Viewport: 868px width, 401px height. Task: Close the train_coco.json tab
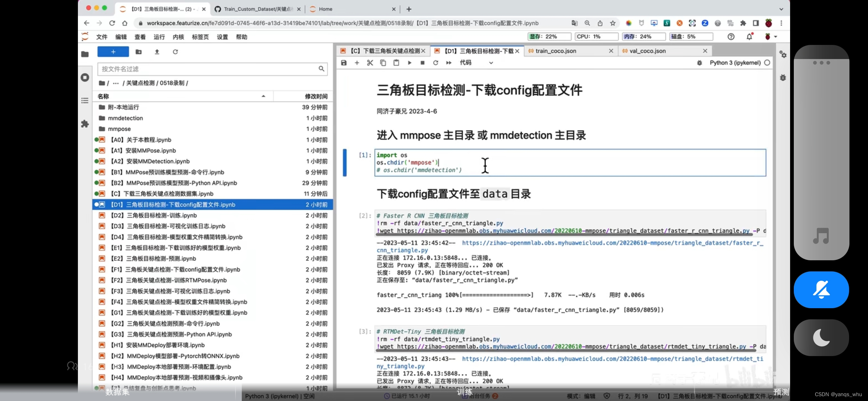tap(611, 51)
